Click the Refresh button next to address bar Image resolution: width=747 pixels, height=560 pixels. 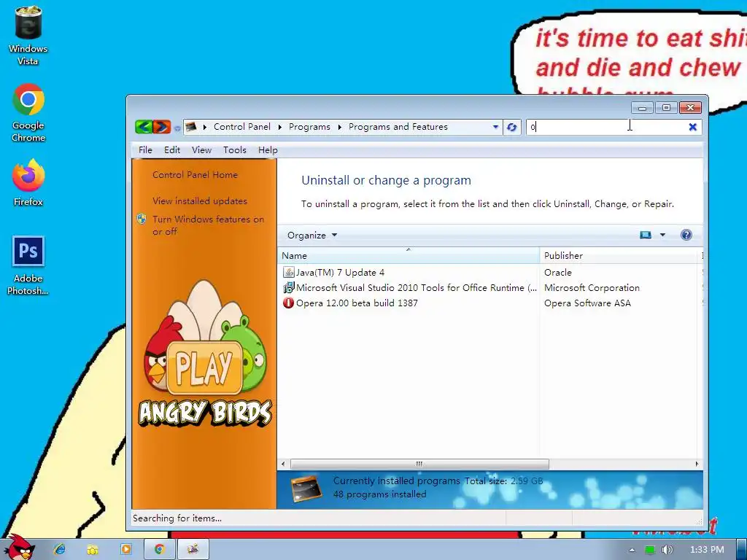click(x=511, y=127)
